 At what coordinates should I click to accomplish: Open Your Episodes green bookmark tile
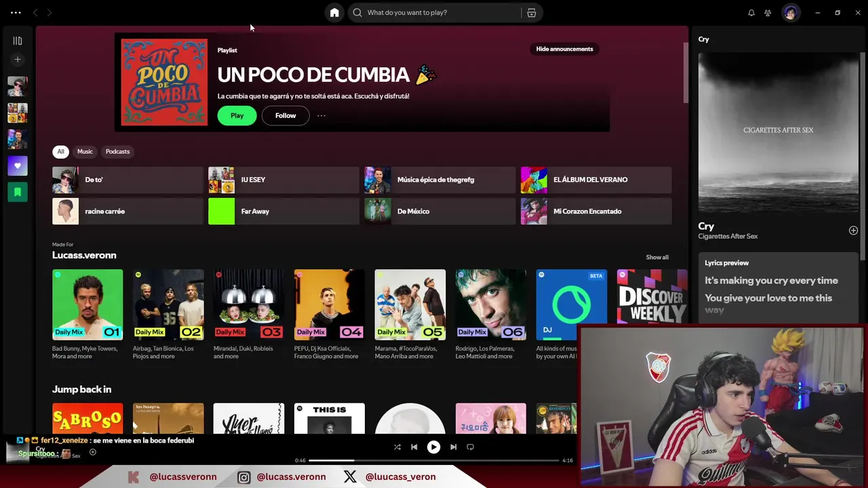pyautogui.click(x=18, y=192)
